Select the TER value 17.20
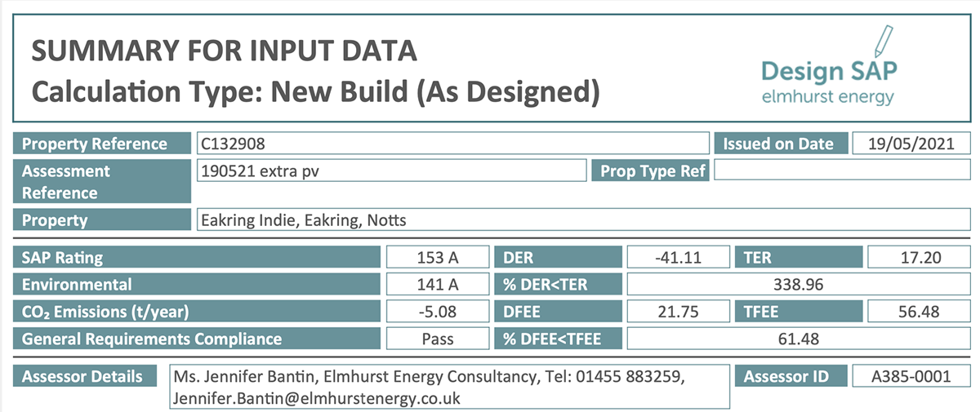 point(919,258)
